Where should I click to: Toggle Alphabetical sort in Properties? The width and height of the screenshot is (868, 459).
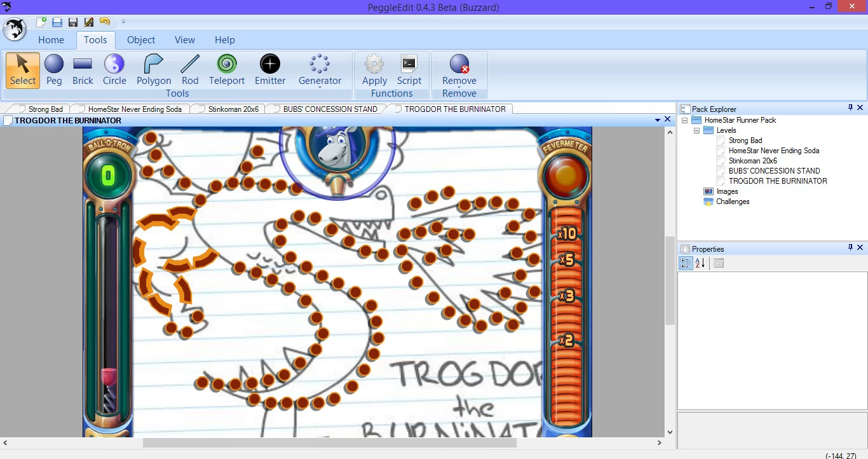pos(700,263)
